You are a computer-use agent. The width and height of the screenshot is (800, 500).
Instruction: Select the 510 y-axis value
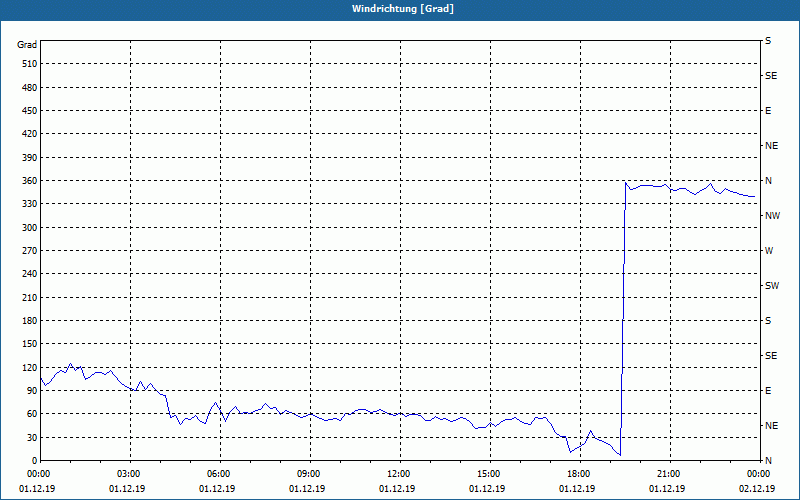point(30,64)
